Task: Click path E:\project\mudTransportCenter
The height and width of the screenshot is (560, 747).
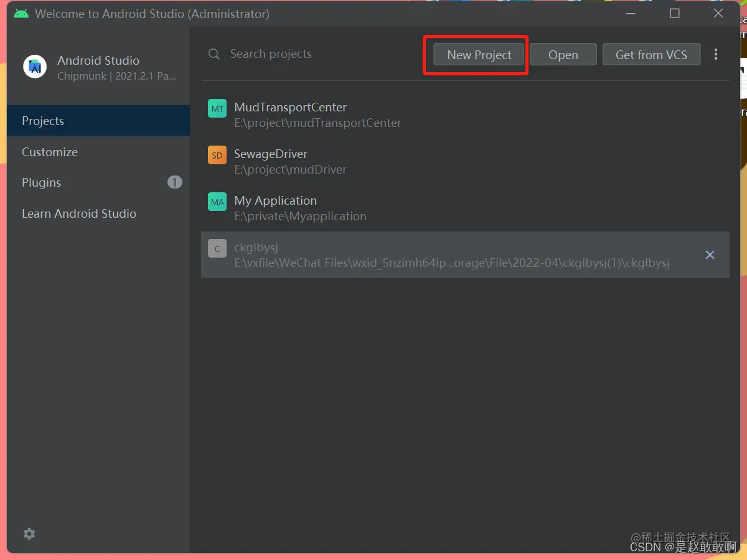Action: 317,123
